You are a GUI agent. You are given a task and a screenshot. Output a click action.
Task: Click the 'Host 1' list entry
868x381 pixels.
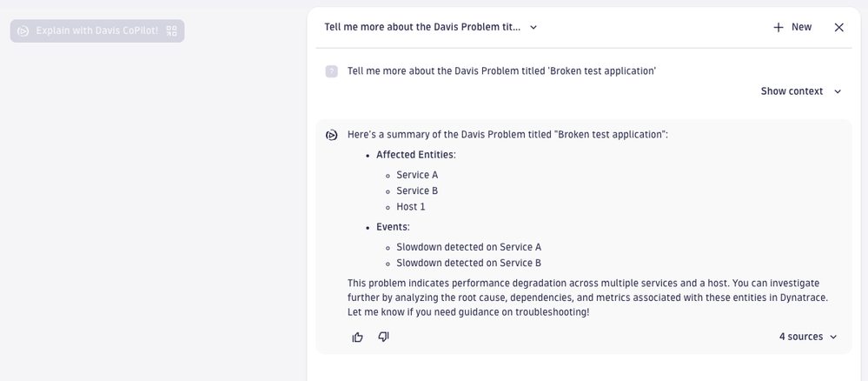pyautogui.click(x=411, y=207)
